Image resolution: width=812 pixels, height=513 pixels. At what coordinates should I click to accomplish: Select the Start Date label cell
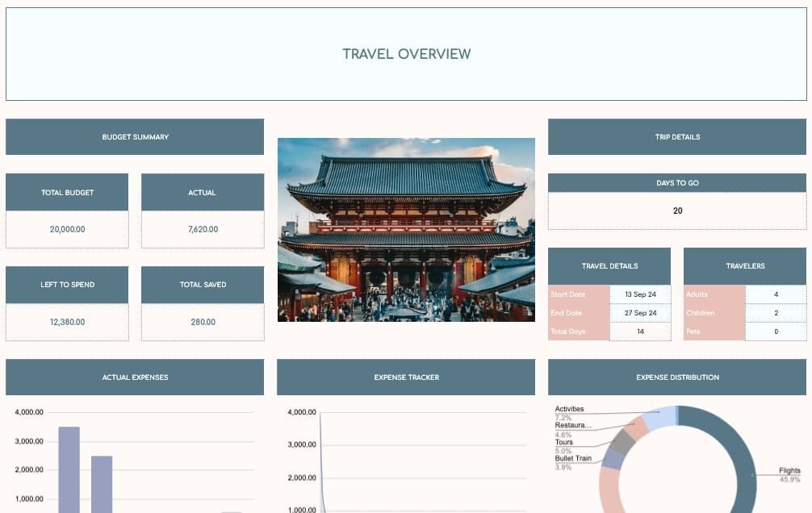pos(579,294)
